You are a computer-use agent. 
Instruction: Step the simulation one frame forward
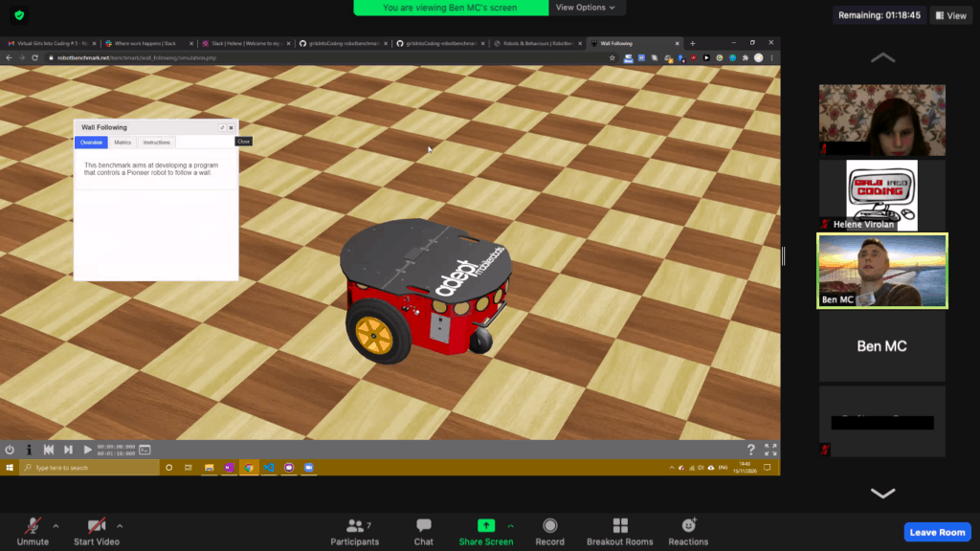coord(68,450)
